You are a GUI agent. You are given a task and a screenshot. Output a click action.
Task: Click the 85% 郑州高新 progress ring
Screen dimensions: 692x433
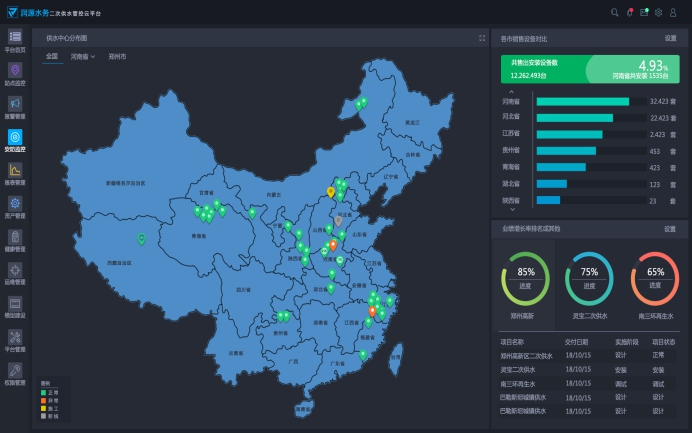[525, 277]
